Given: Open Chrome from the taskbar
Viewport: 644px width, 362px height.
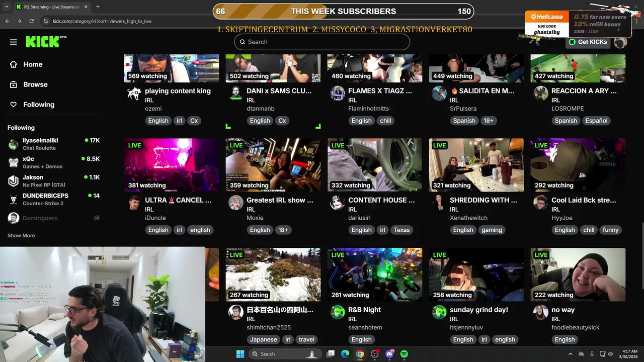Looking at the screenshot, I should [x=360, y=354].
